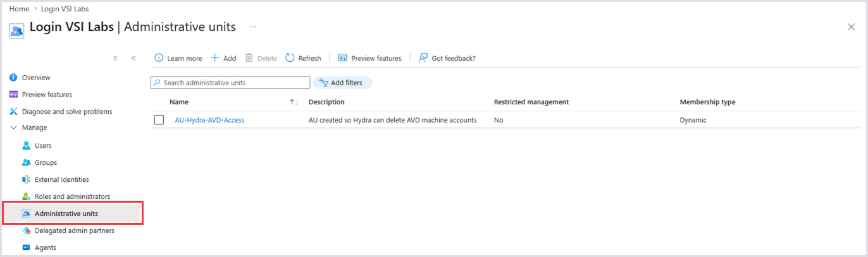Click the Add filters funnel icon
Image resolution: width=868 pixels, height=257 pixels.
click(323, 83)
